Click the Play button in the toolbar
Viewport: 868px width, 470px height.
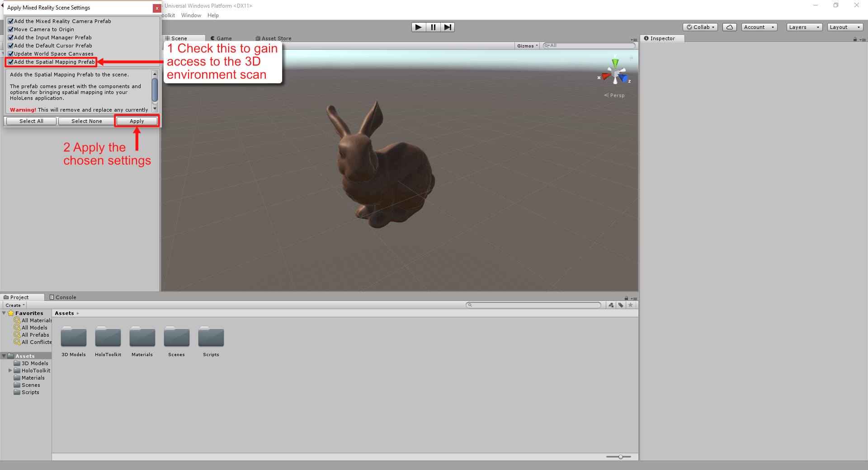[x=418, y=27]
